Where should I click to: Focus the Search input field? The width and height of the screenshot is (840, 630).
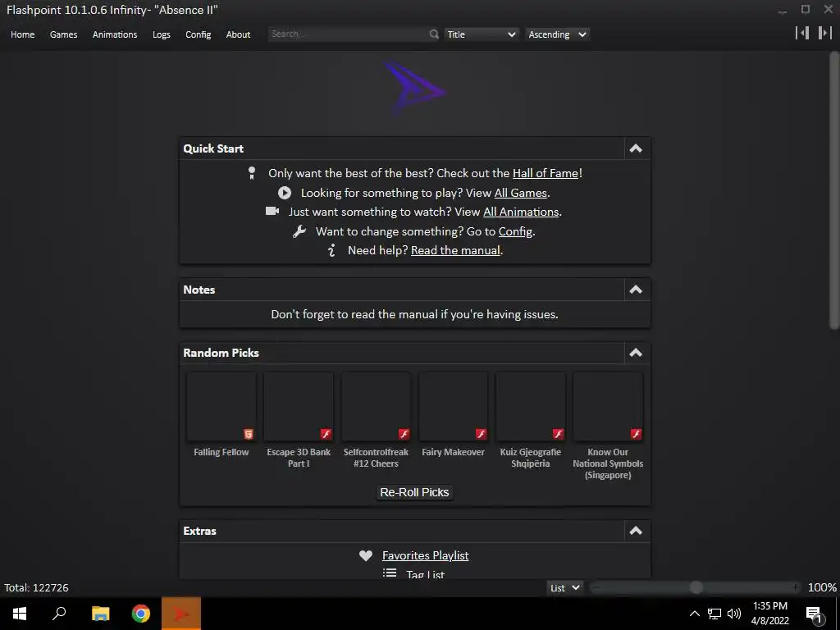tap(349, 34)
